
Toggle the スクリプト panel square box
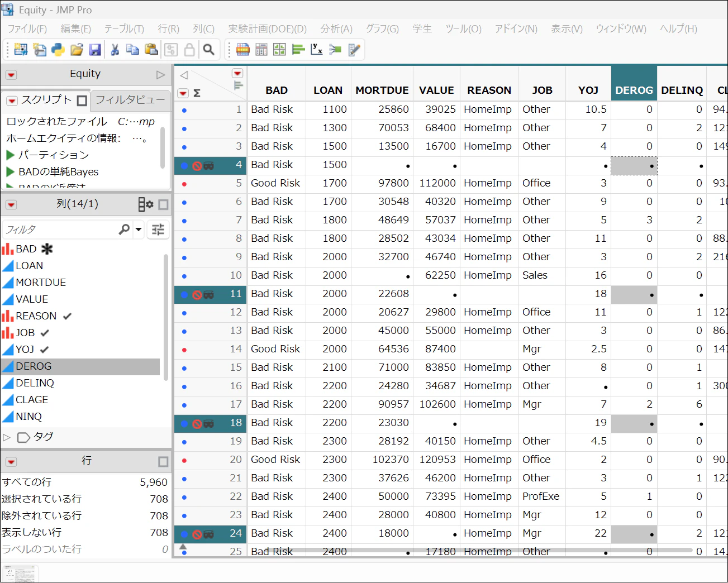82,101
